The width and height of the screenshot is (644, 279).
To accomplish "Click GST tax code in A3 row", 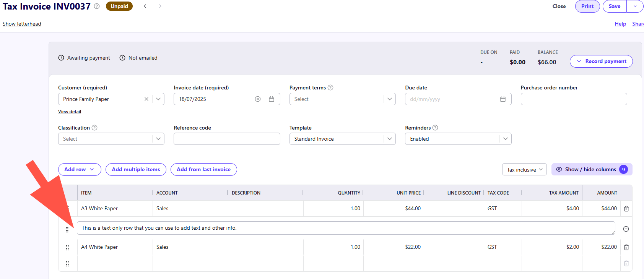I will 503,209.
